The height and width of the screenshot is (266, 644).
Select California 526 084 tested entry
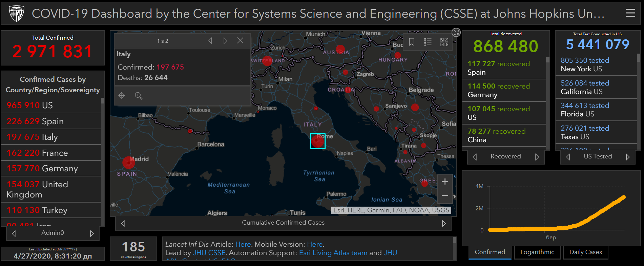coord(596,87)
